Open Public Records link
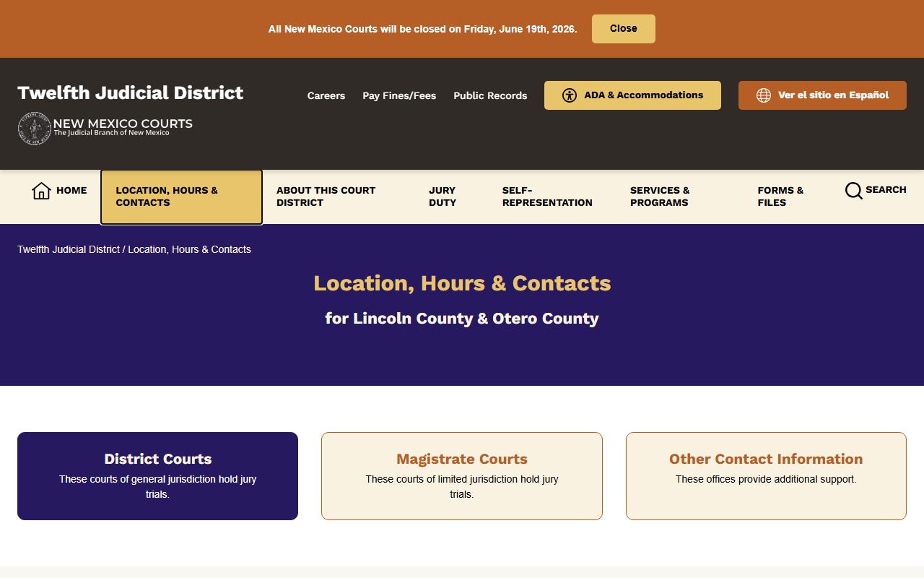 490,95
